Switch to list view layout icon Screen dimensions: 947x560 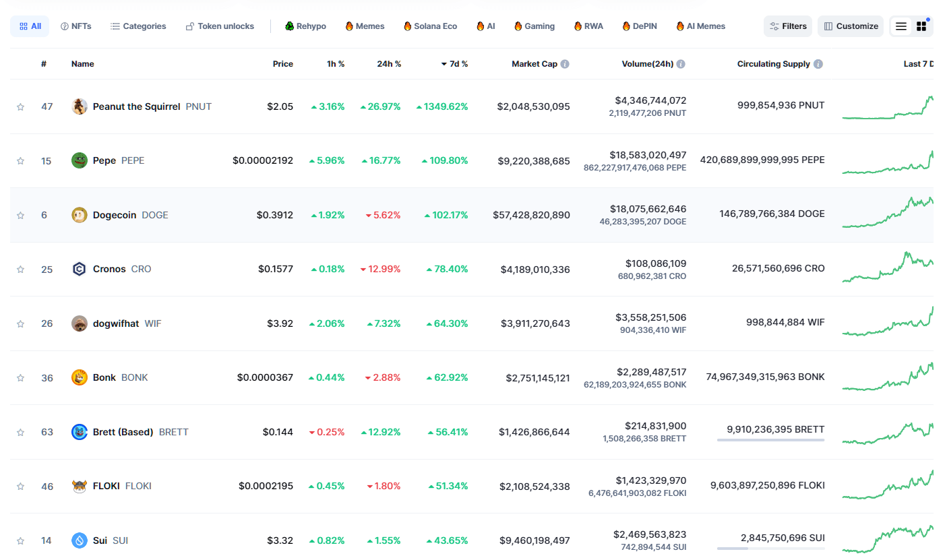coord(900,26)
